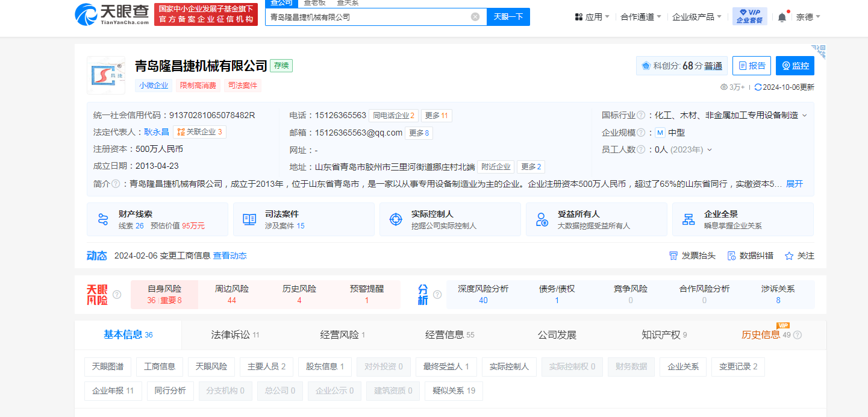Click the company name search input field
The height and width of the screenshot is (417, 868).
pyautogui.click(x=367, y=17)
